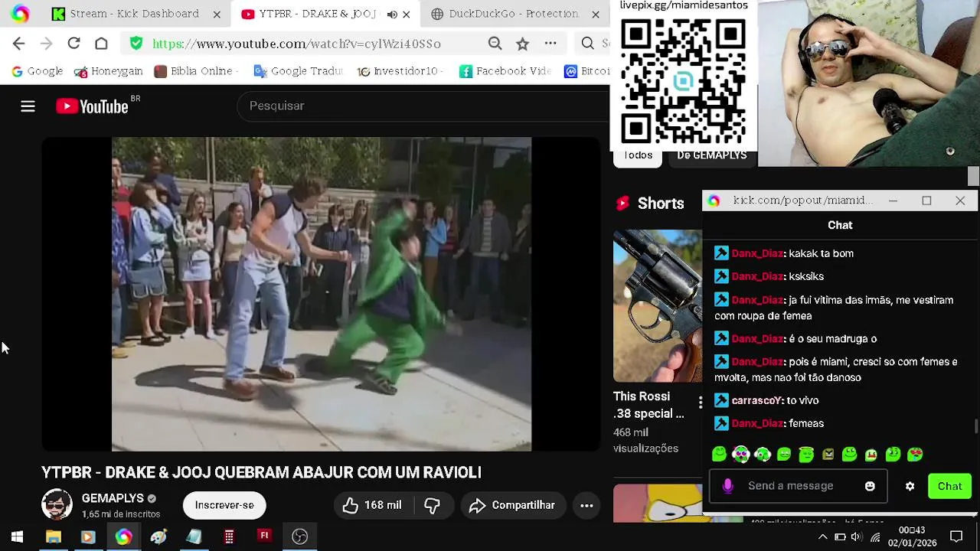Click the green emote with halo
The width and height of the screenshot is (980, 551).
click(806, 455)
